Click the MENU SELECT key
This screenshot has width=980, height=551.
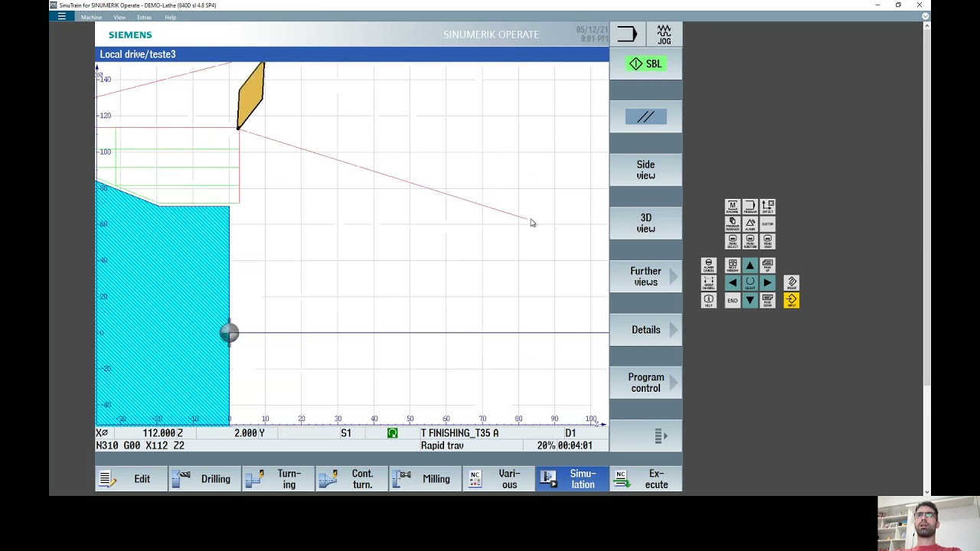[733, 241]
